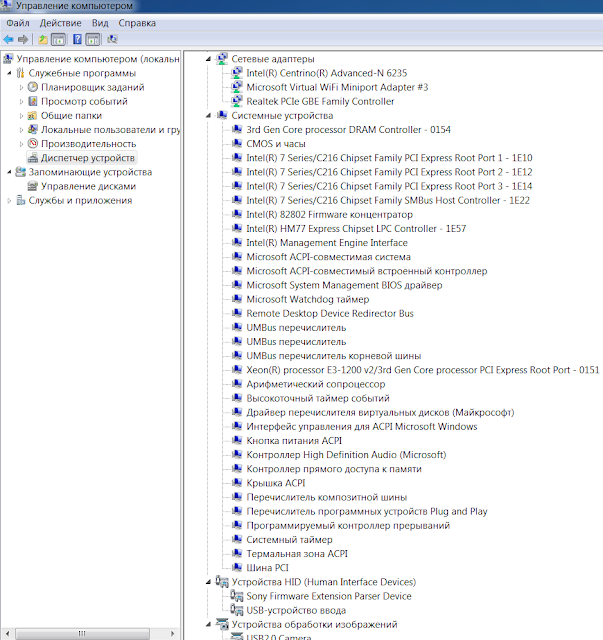The image size is (603, 640).
Task: Select CMOS и часы device
Action: coord(276,144)
